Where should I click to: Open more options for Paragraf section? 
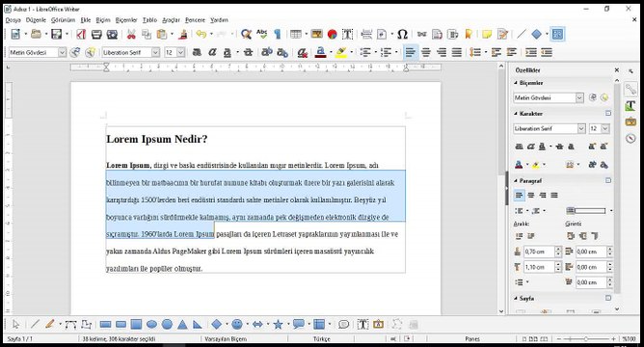608,180
